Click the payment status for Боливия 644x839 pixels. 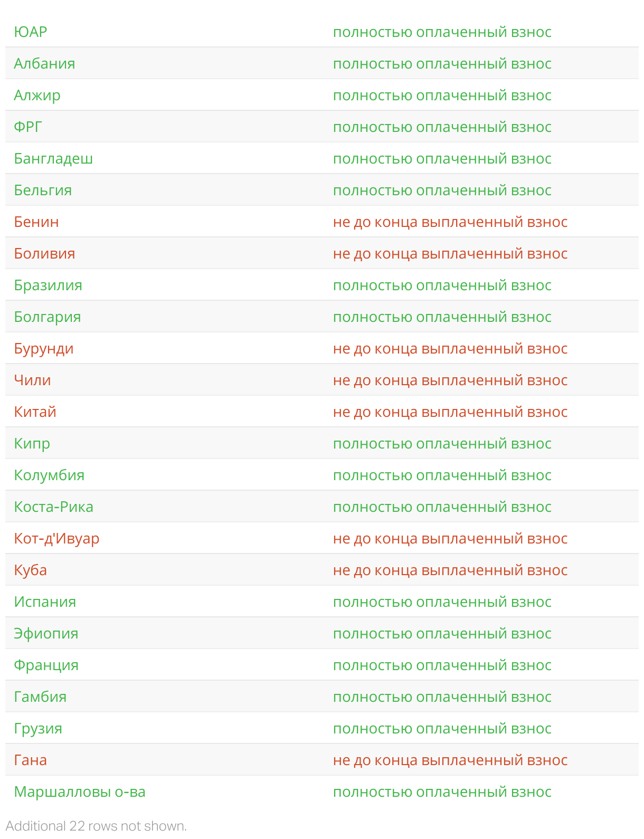click(x=450, y=254)
